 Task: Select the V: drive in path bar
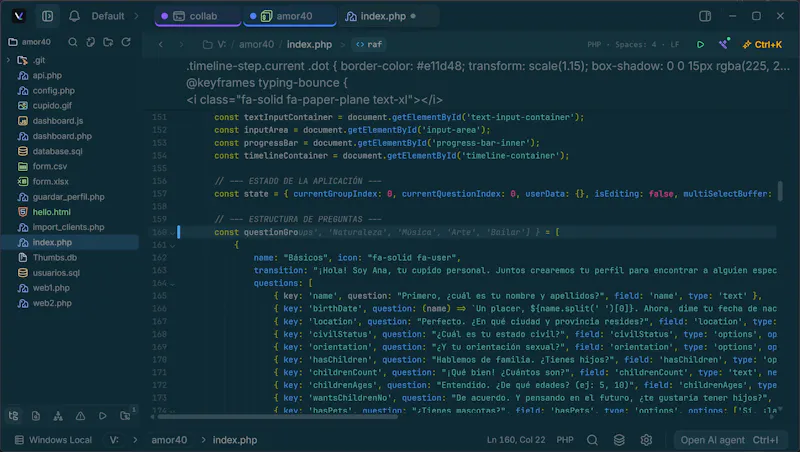114,440
